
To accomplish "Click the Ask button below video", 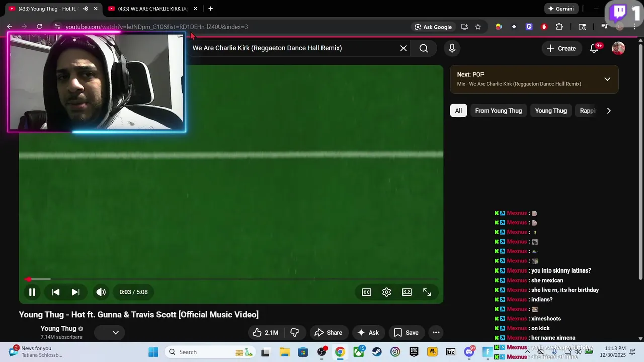I will coord(368,332).
